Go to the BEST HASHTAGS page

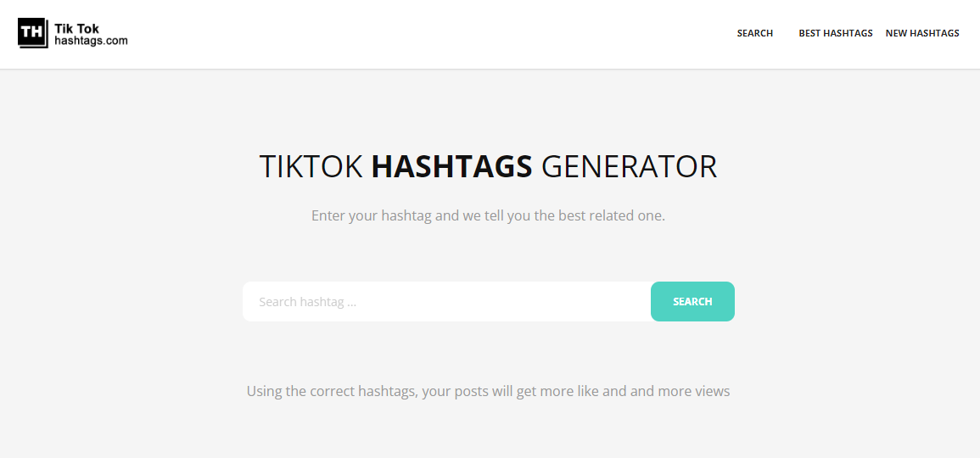[x=835, y=34]
